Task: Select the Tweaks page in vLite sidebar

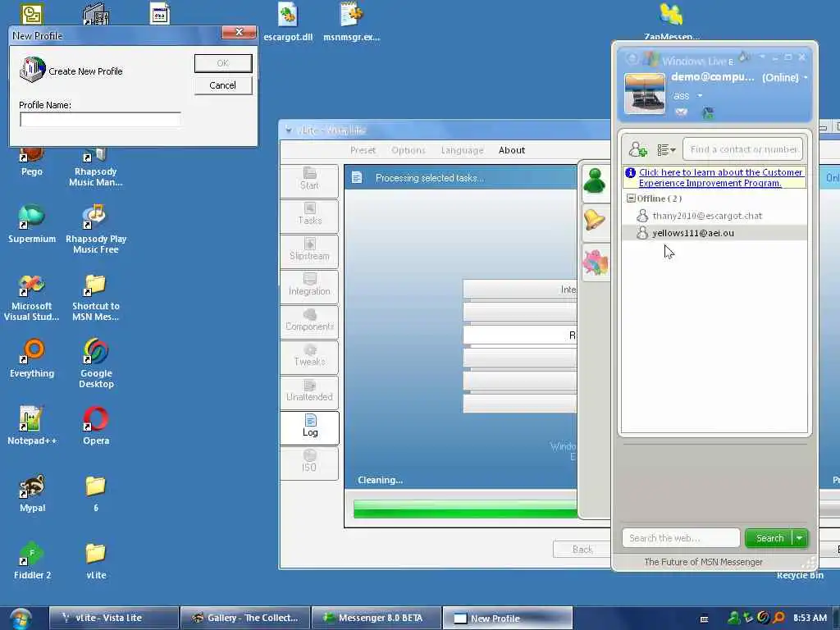Action: [309, 356]
